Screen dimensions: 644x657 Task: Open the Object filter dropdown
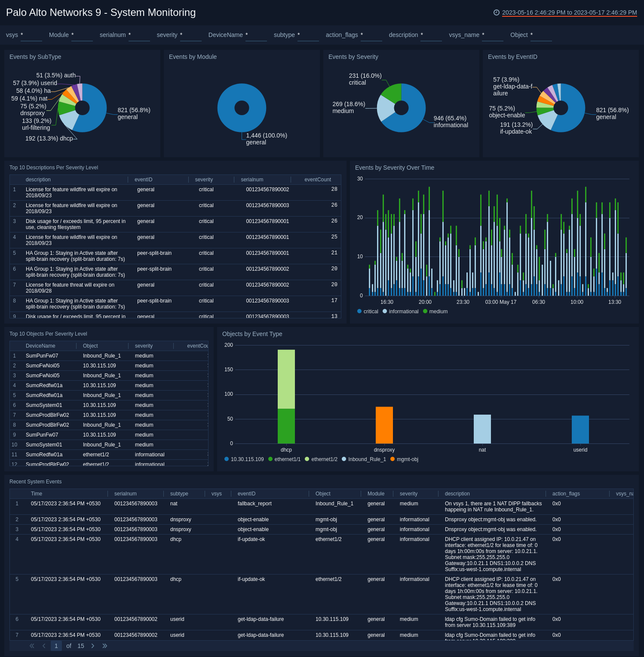(x=541, y=37)
